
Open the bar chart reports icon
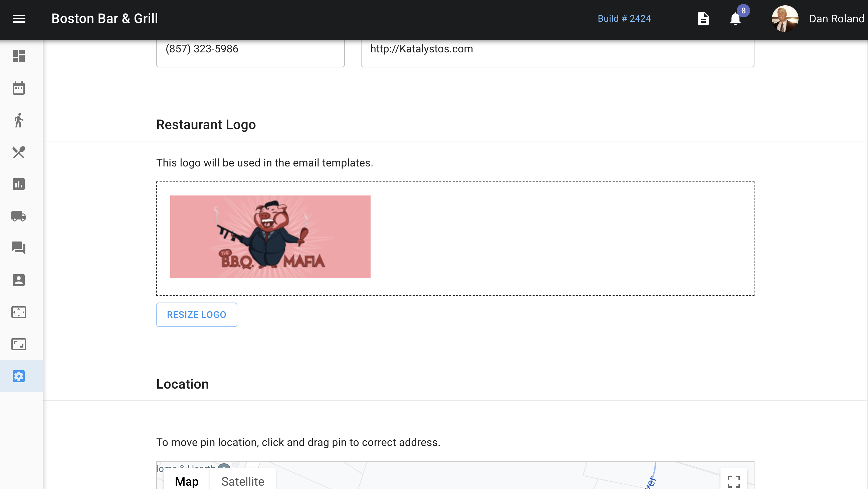tap(19, 184)
